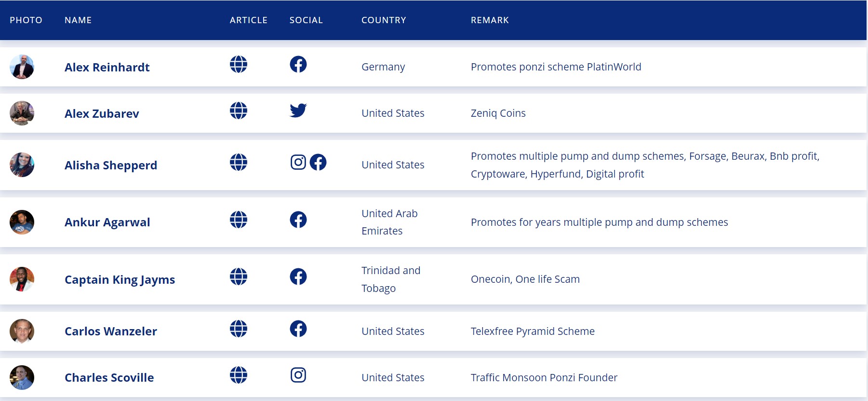Visit Carlos Wanzeler's Facebook icon
The image size is (868, 401).
click(298, 329)
